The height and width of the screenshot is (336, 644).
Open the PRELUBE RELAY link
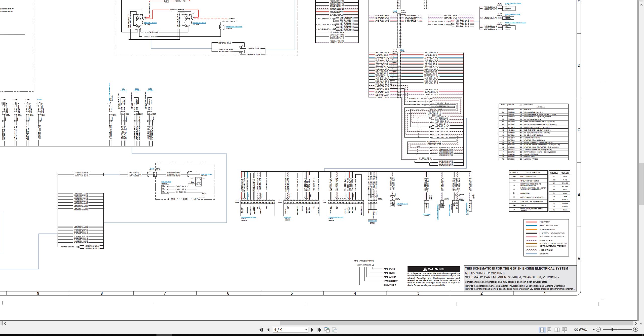[207, 174]
